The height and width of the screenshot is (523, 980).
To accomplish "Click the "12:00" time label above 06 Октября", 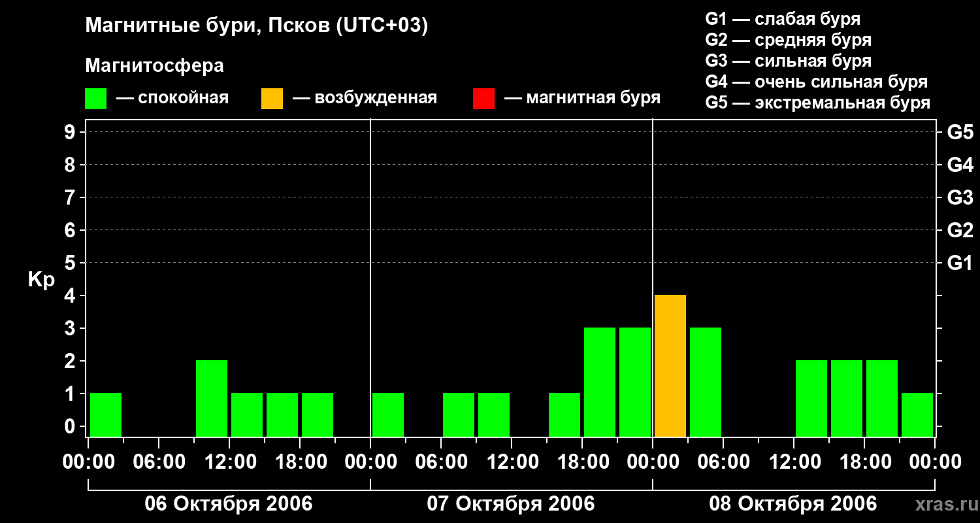I will [229, 462].
